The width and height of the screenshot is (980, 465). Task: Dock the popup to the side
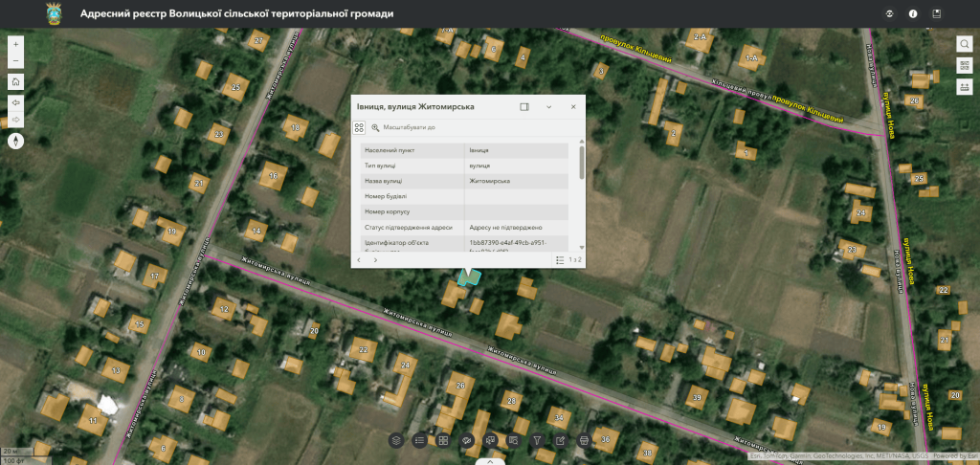524,107
